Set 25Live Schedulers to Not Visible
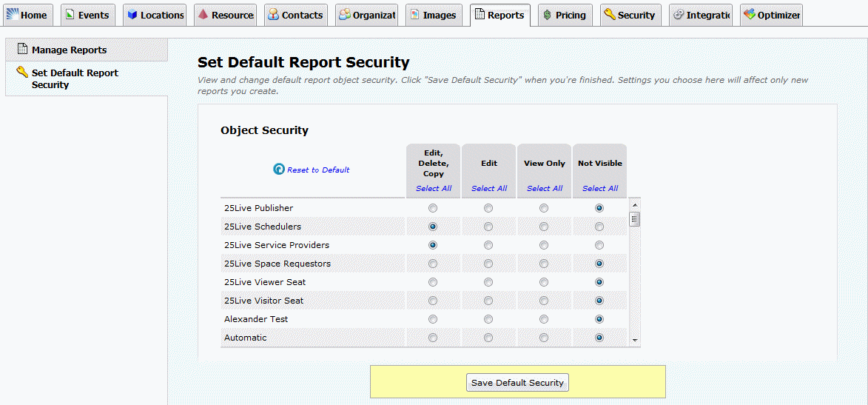The image size is (868, 405). click(599, 227)
